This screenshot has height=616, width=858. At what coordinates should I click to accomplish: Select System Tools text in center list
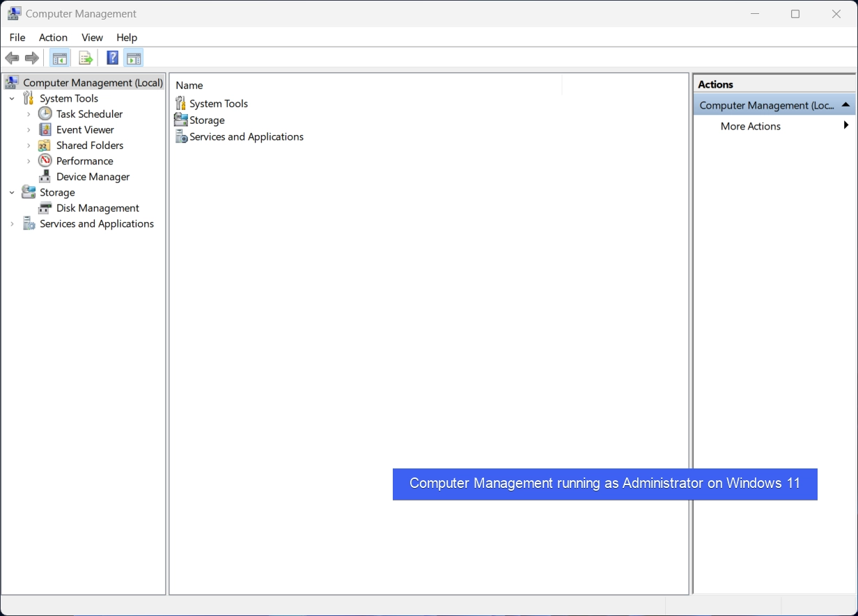click(219, 104)
